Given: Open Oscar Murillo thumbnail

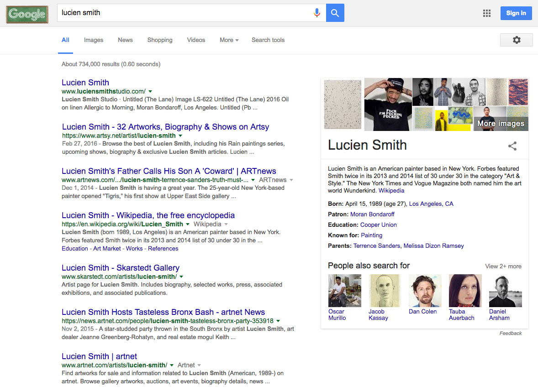Looking at the screenshot, I should click(x=344, y=291).
